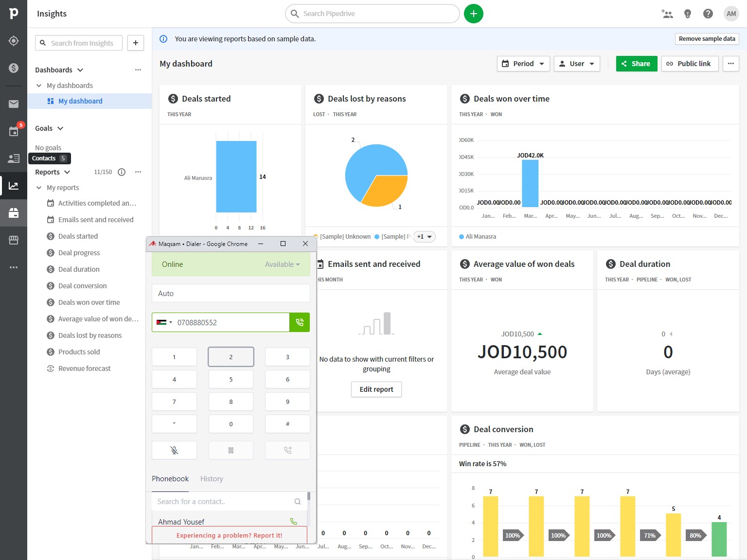Viewport: 747px width, 560px height.
Task: Open the invite users icon
Action: [x=667, y=14]
